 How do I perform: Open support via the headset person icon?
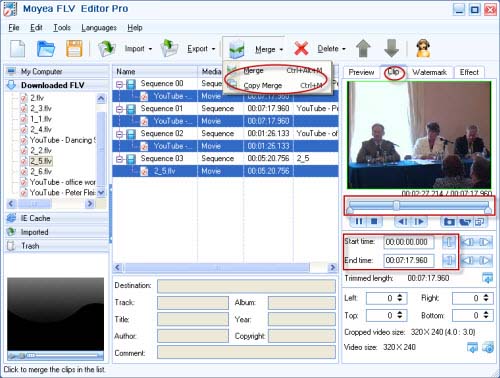(x=423, y=49)
